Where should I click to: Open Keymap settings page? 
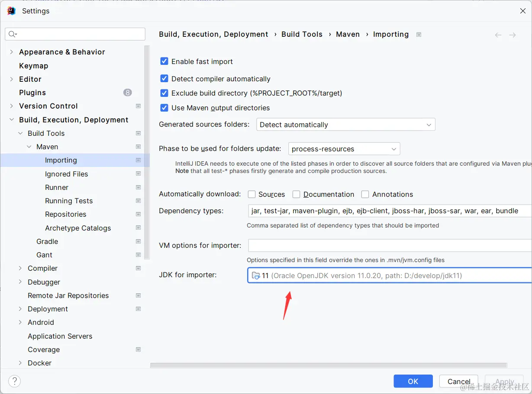34,66
